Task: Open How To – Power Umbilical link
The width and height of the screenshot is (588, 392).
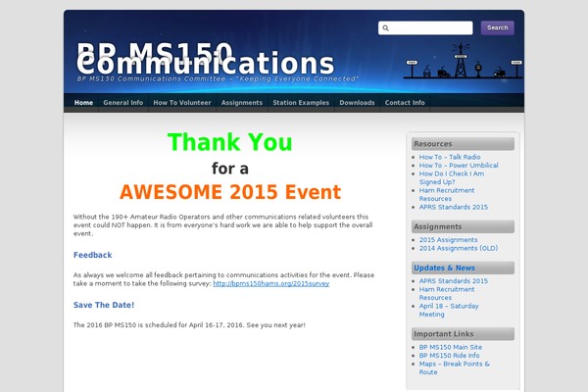Action: [459, 165]
